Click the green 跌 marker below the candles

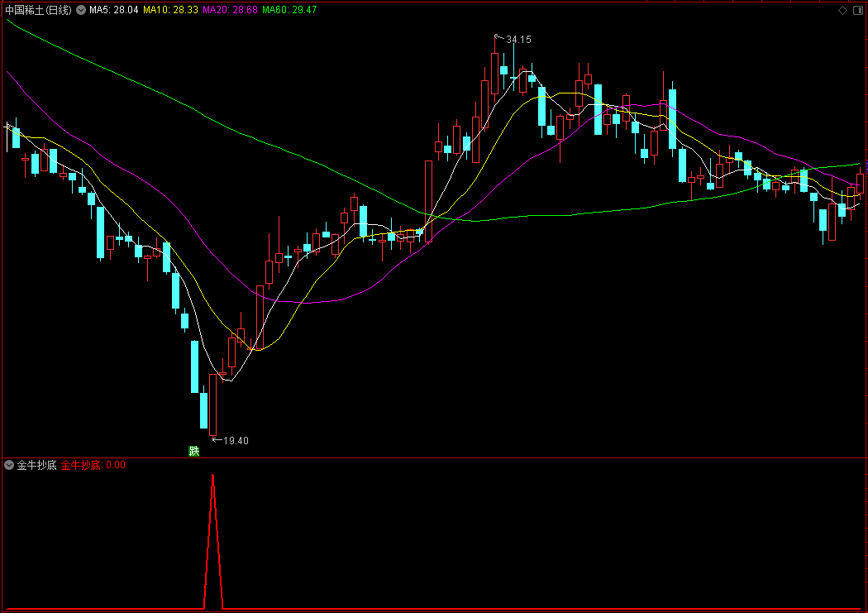point(193,451)
